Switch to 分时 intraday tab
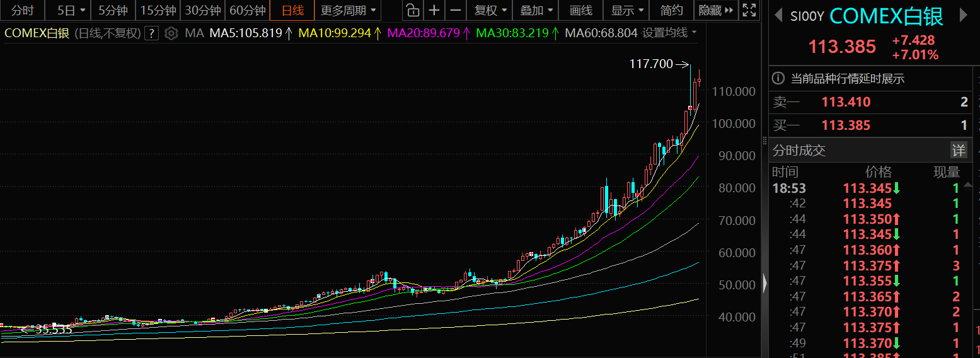Image resolution: width=980 pixels, height=358 pixels. 23,10
